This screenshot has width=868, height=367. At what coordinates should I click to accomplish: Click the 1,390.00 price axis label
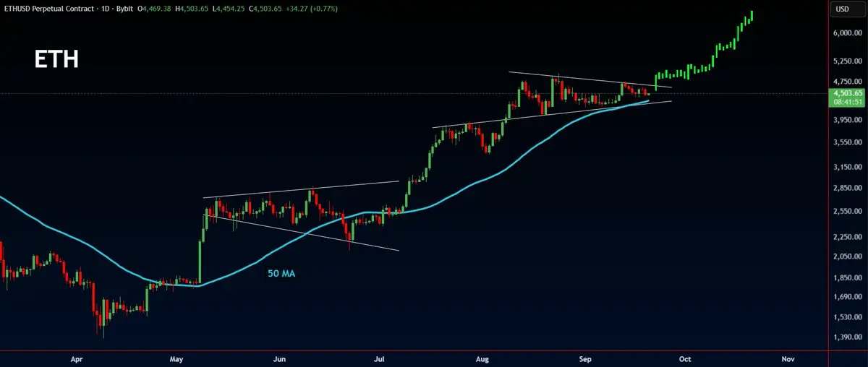point(848,338)
